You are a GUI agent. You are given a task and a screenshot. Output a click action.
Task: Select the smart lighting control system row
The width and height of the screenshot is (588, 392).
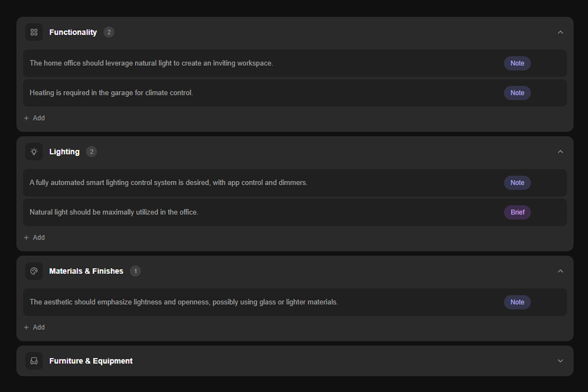coord(245,183)
